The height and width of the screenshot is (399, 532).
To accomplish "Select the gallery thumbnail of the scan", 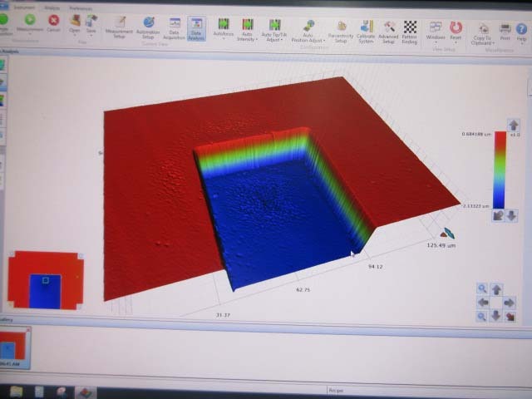I will (x=14, y=347).
